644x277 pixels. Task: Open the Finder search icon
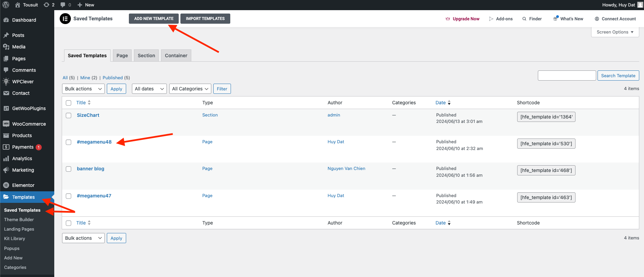[x=524, y=19]
